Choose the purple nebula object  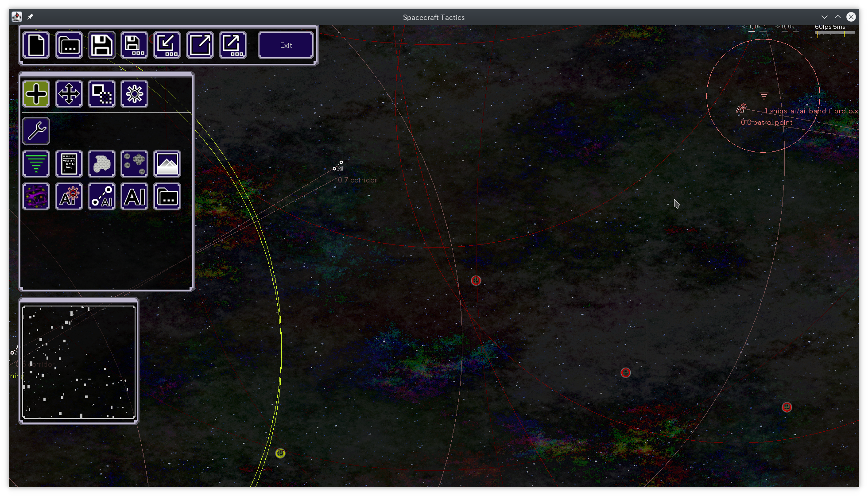tap(36, 197)
